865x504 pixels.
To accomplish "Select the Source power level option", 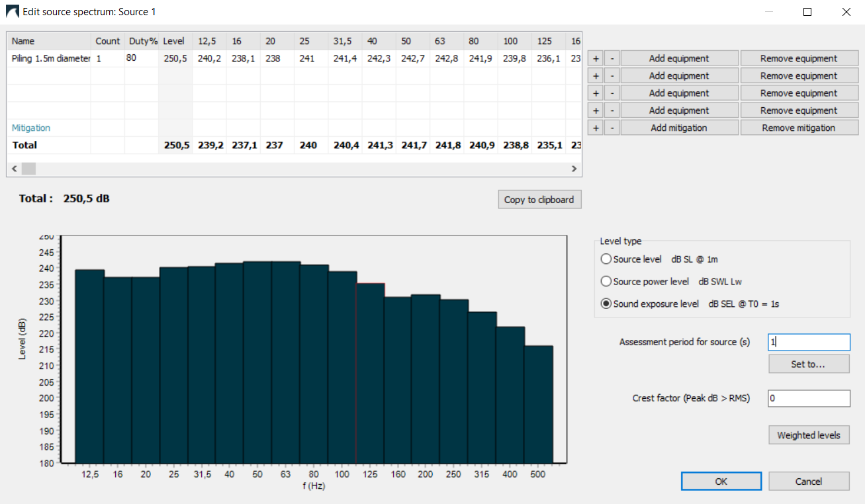I will pos(606,282).
